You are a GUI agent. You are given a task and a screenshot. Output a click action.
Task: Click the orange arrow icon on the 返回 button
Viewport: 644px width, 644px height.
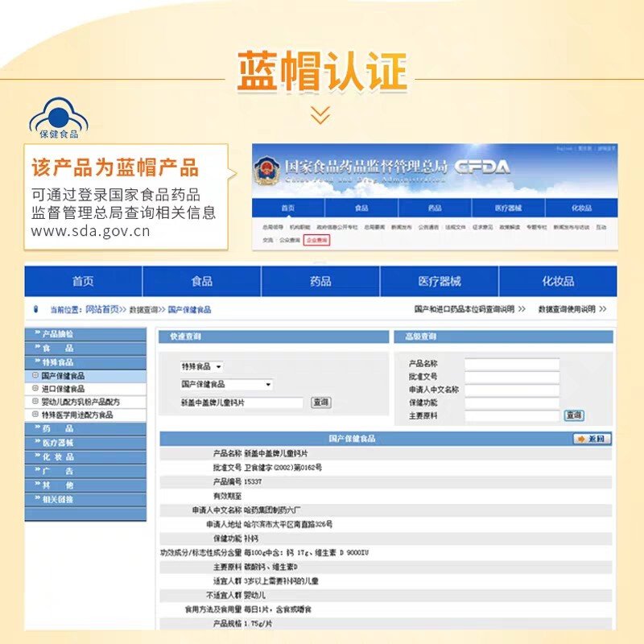(x=580, y=439)
